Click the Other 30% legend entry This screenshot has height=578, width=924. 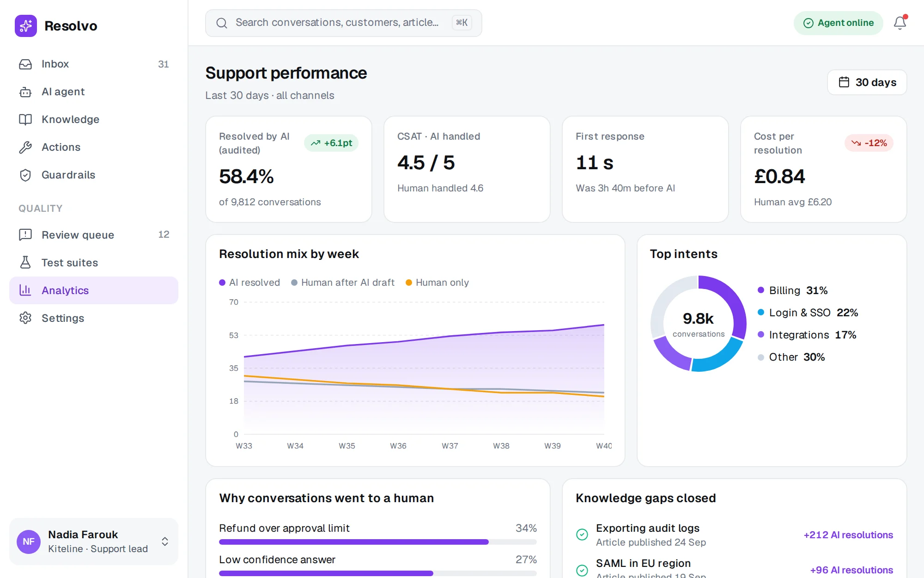[x=791, y=357]
